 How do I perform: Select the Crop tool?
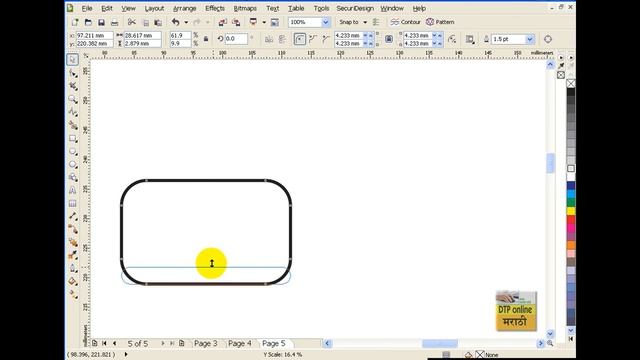(73, 86)
